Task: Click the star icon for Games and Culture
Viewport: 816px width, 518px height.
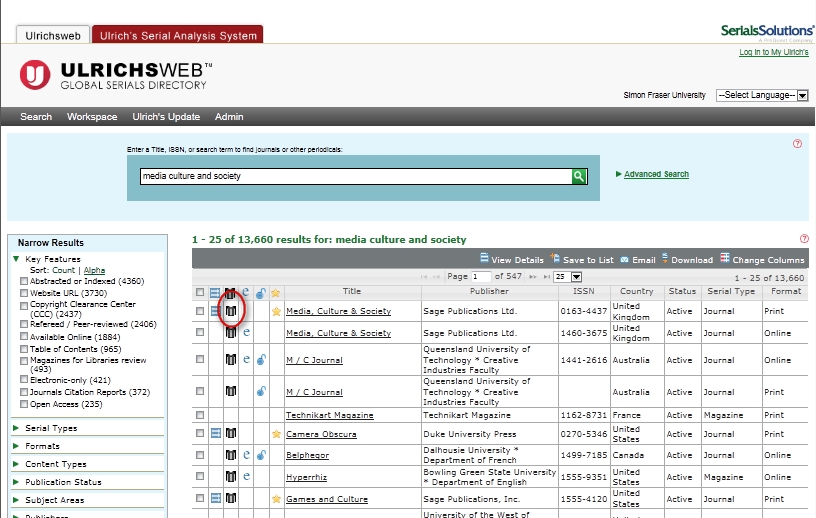Action: point(276,499)
